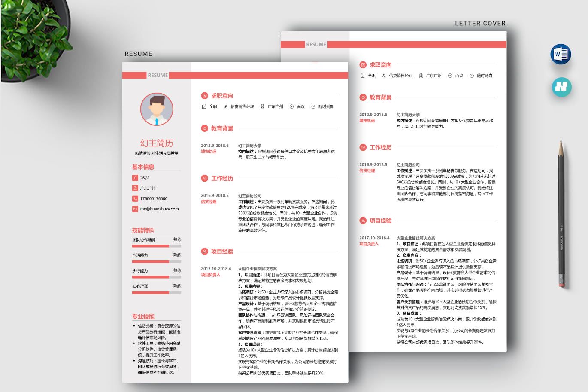The image size is (588, 392).
Task: Click the RESUME label in LETTER COVER page header
Action: (316, 44)
